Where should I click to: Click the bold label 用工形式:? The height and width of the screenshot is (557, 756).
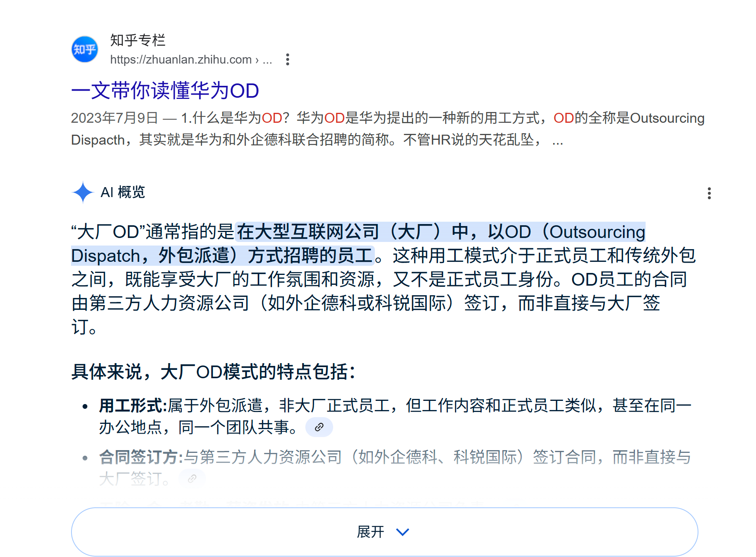click(133, 406)
